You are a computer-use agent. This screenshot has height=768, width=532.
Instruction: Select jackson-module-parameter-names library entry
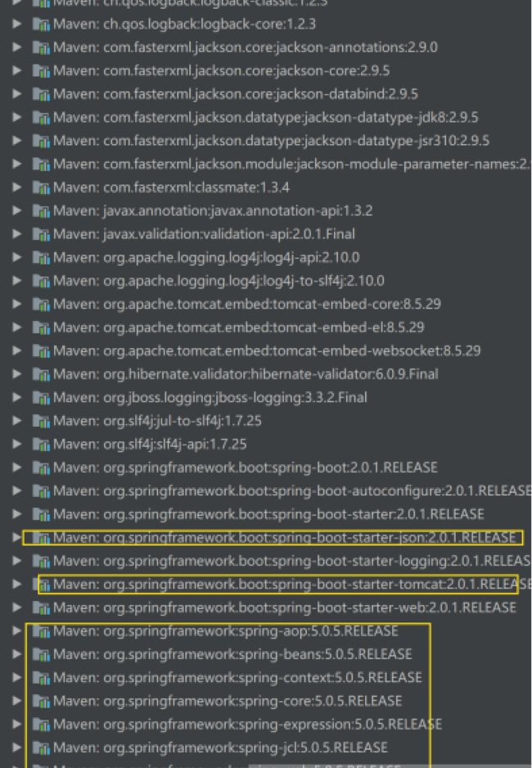[292, 164]
